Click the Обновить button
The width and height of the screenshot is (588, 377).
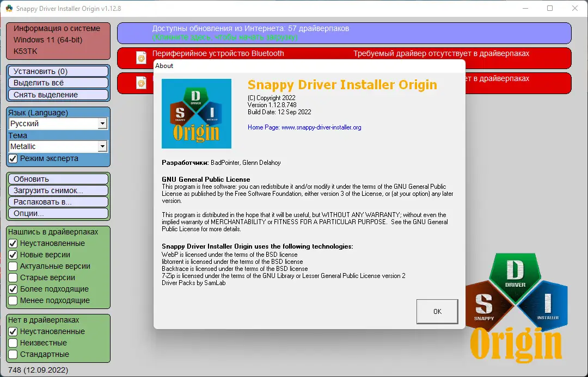click(58, 179)
